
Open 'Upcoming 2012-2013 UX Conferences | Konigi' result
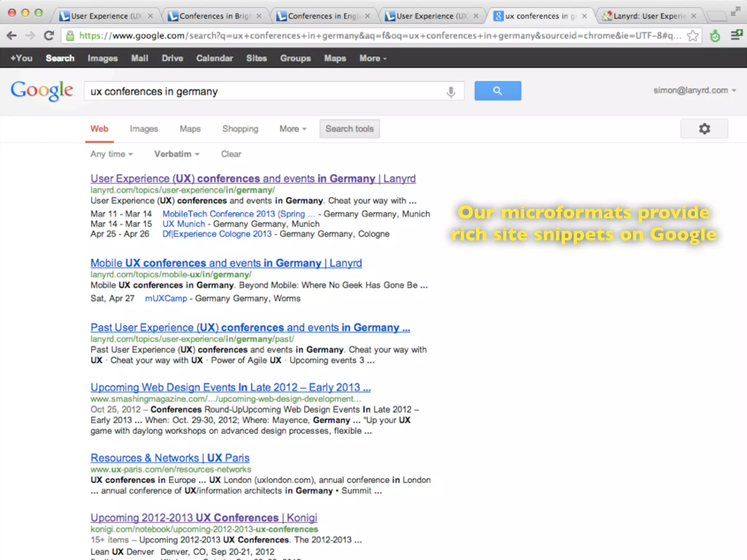coord(204,517)
